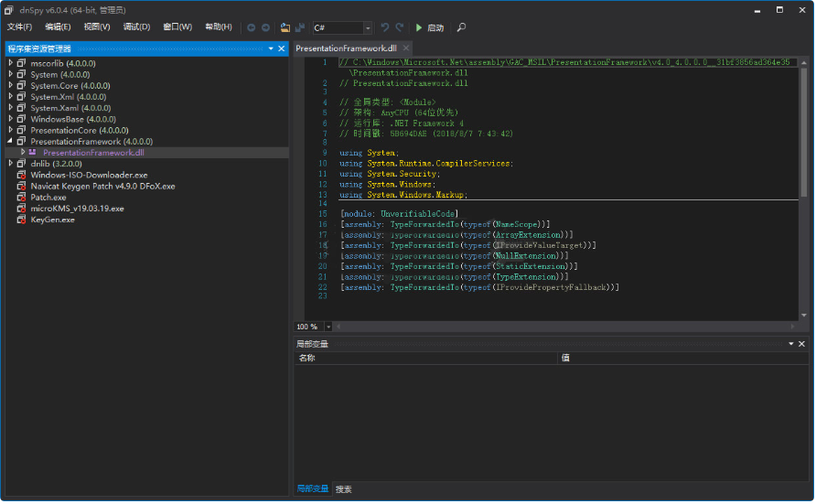Screen dimensions: 816x504
Task: Select Navicat Keygen Patch v4.9.0 DFoX.exe
Action: point(102,186)
